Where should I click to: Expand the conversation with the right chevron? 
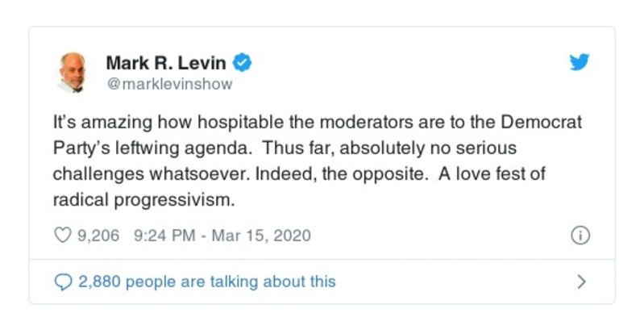click(x=581, y=282)
